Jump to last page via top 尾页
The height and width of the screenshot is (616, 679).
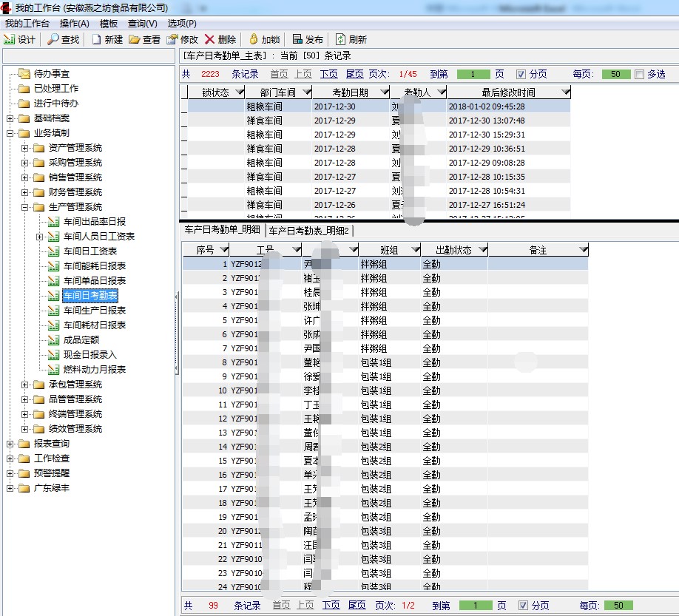[x=354, y=74]
